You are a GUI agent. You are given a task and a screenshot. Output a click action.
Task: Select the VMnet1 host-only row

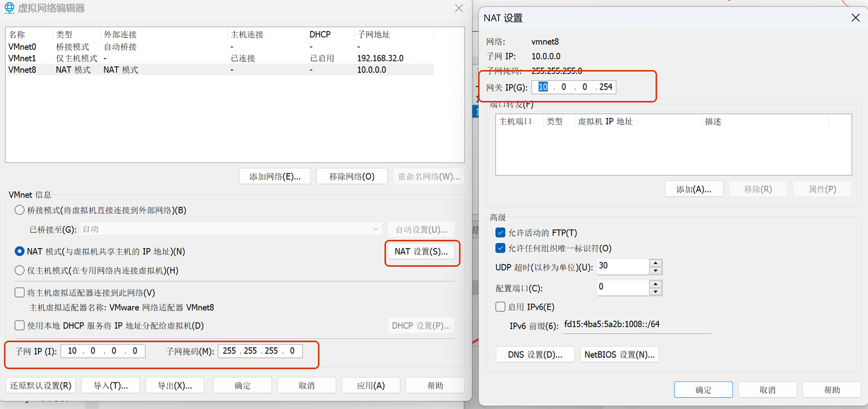pyautogui.click(x=220, y=58)
